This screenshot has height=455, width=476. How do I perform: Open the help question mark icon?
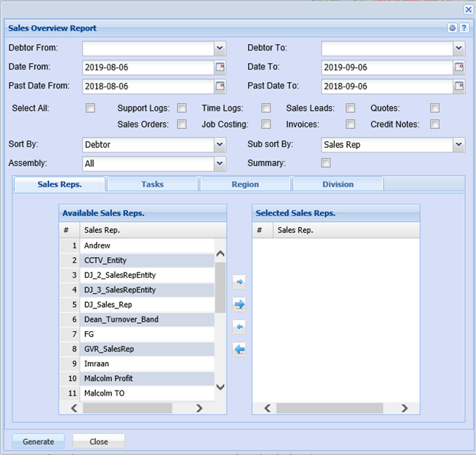click(x=464, y=29)
